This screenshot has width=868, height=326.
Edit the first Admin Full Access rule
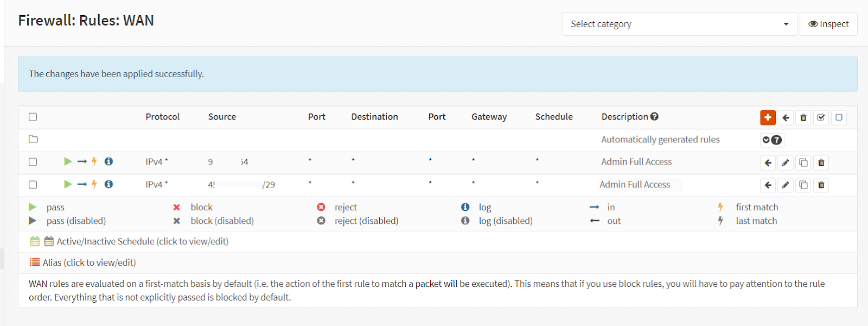point(786,162)
